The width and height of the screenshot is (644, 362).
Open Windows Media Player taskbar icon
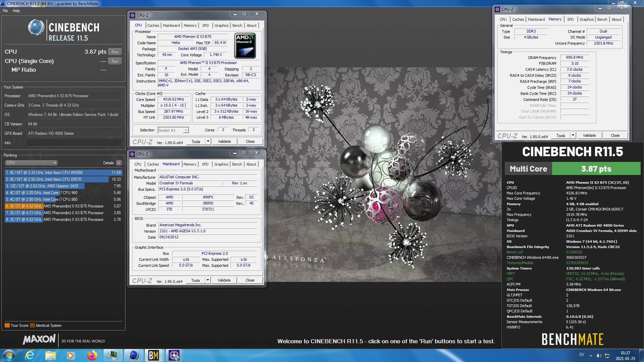pos(71,355)
